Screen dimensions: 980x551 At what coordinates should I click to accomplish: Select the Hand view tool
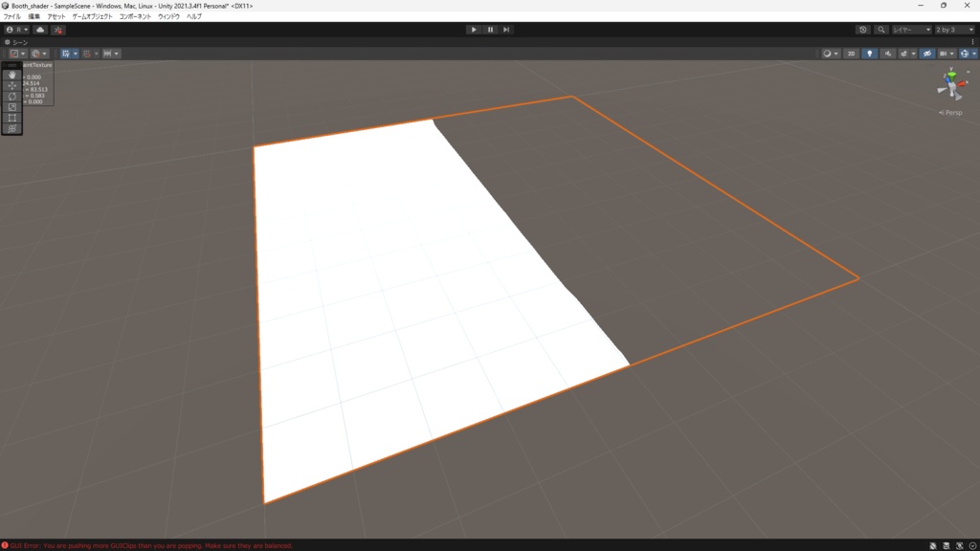tap(11, 75)
